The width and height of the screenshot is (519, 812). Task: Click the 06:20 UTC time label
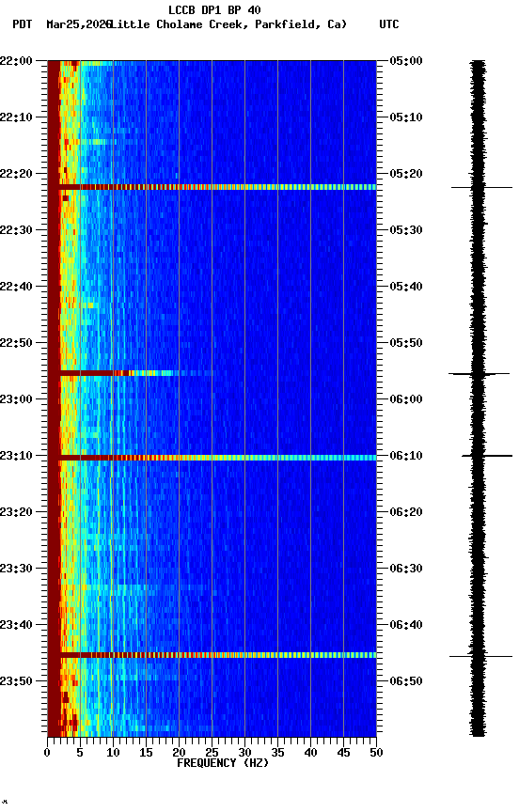click(x=406, y=512)
